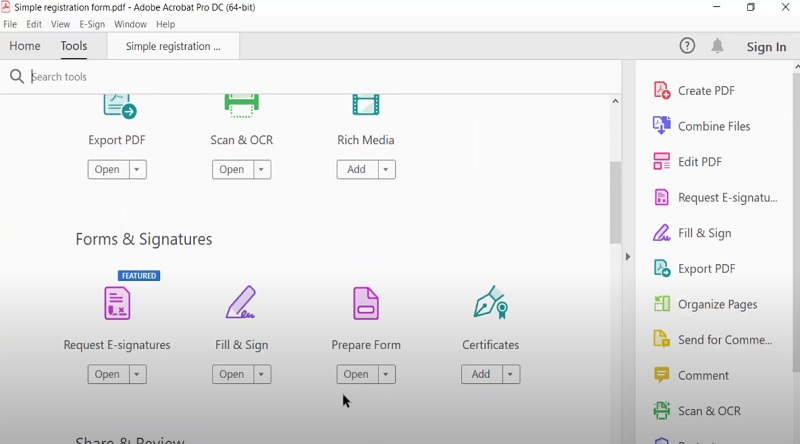Click Organize Pages label in sidebar
The width and height of the screenshot is (800, 444).
[x=717, y=305]
